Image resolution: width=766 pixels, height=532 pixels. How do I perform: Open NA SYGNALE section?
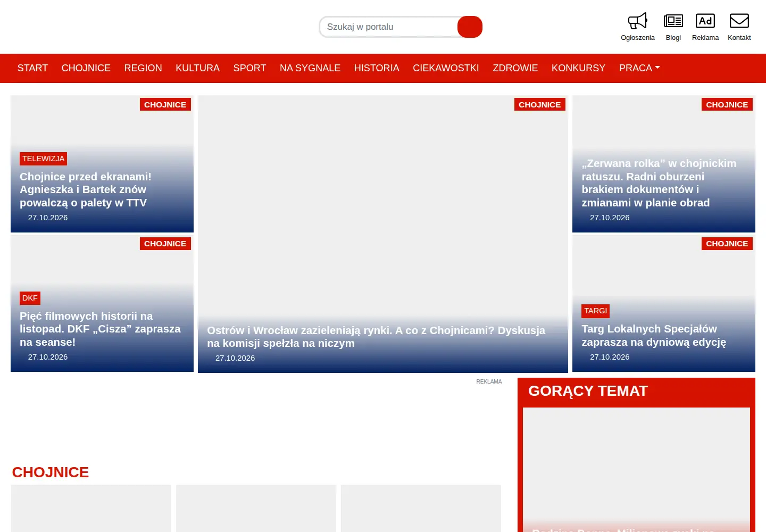[x=310, y=68]
